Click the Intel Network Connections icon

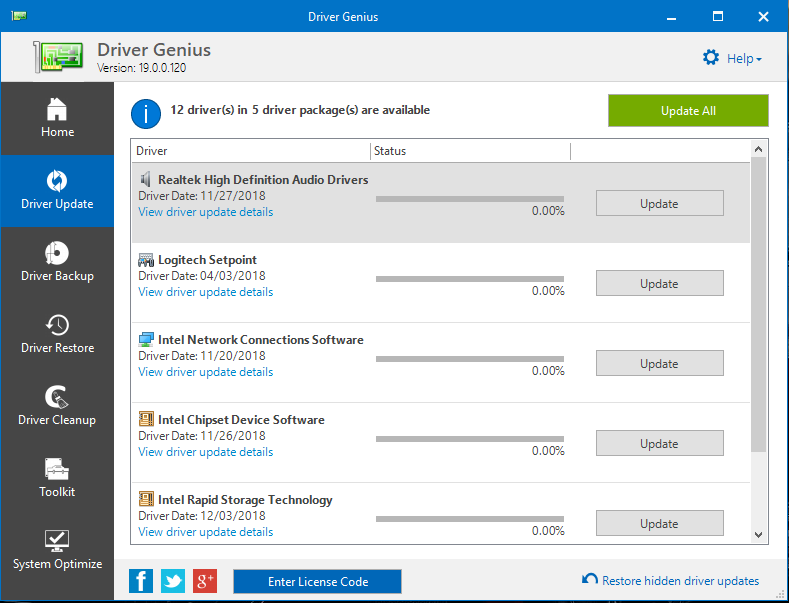tap(145, 340)
